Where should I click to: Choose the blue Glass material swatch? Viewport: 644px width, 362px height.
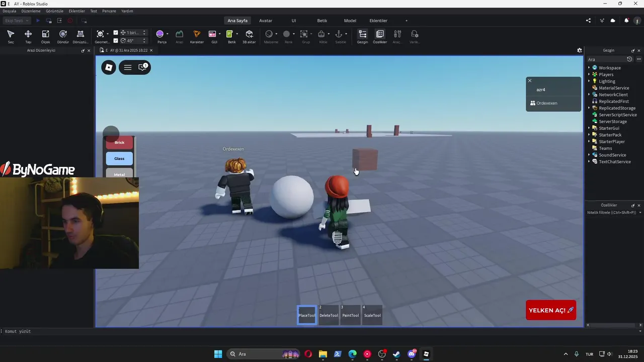pyautogui.click(x=119, y=158)
